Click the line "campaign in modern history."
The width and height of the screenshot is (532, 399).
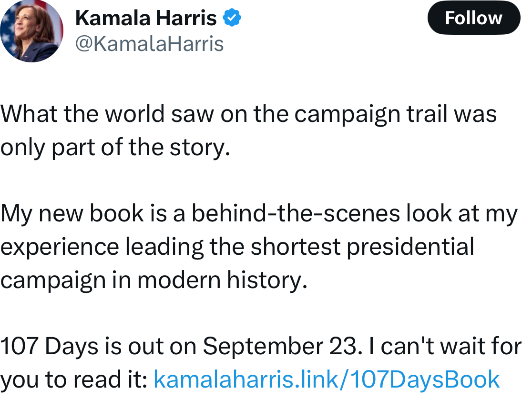[x=153, y=280]
